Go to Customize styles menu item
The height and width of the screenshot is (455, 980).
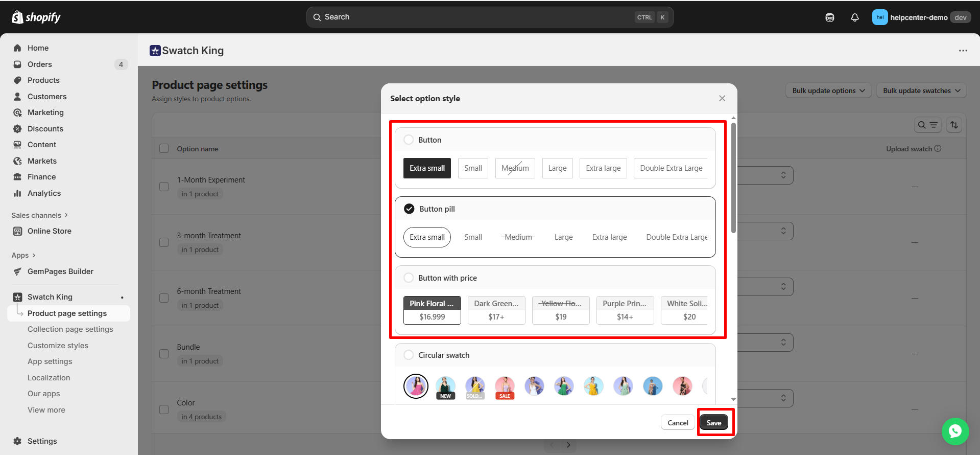click(x=58, y=346)
